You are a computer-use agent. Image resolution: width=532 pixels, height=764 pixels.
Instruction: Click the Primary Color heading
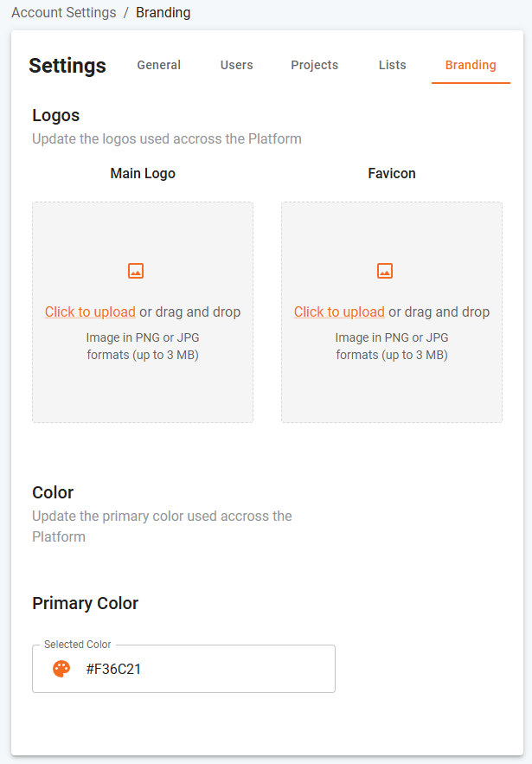(86, 603)
